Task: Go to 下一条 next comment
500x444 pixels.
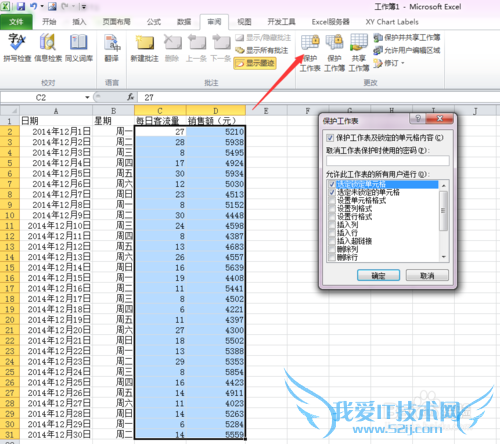Action: tap(221, 48)
